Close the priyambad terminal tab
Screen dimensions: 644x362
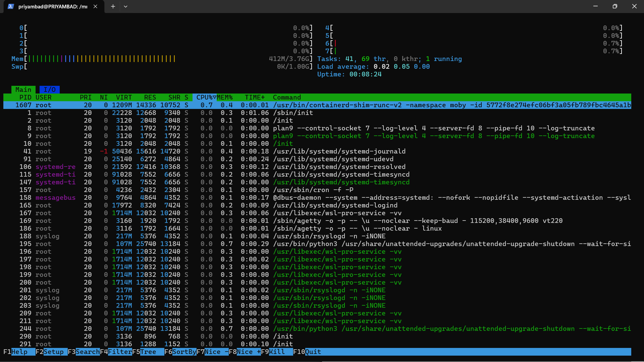click(x=95, y=6)
